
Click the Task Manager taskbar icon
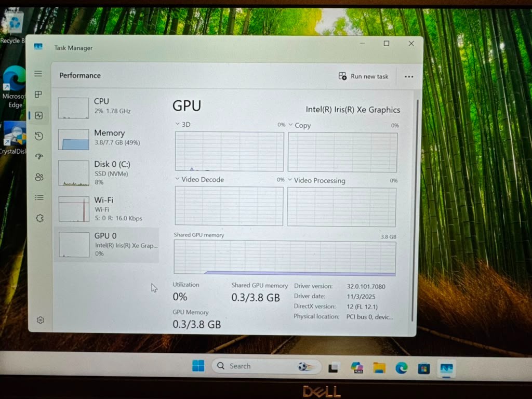[x=446, y=368]
